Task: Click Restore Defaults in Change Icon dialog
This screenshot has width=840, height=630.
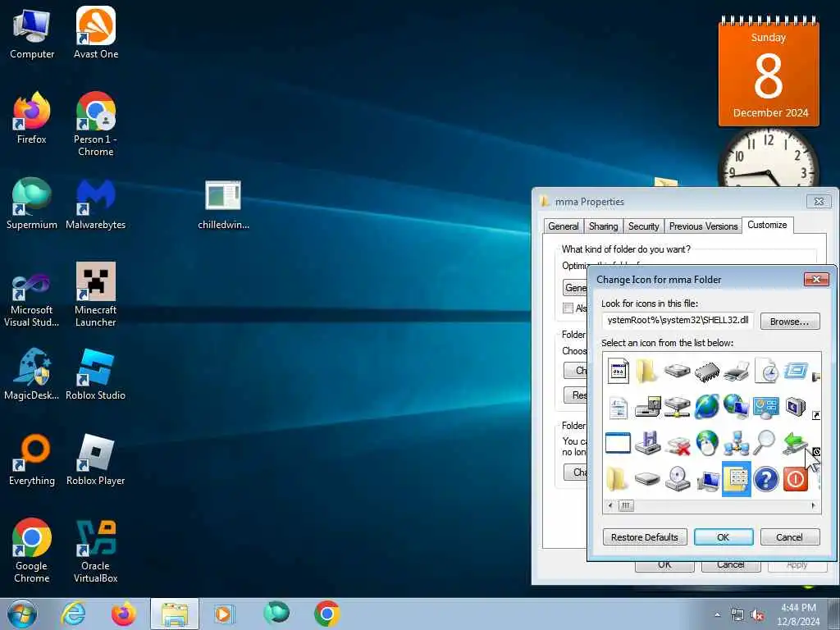Action: pos(645,536)
